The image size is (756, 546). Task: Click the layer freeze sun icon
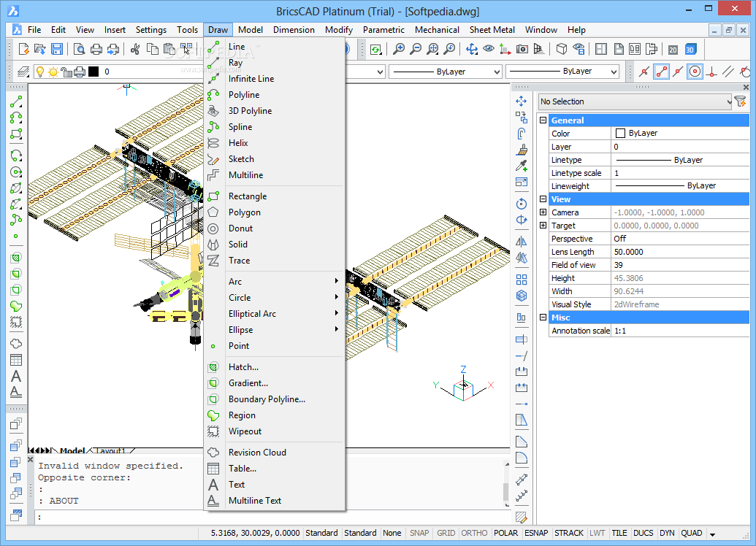click(x=53, y=72)
